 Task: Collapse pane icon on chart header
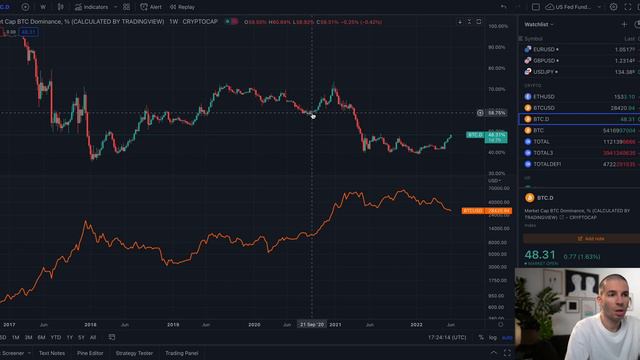pyautogui.click(x=469, y=21)
